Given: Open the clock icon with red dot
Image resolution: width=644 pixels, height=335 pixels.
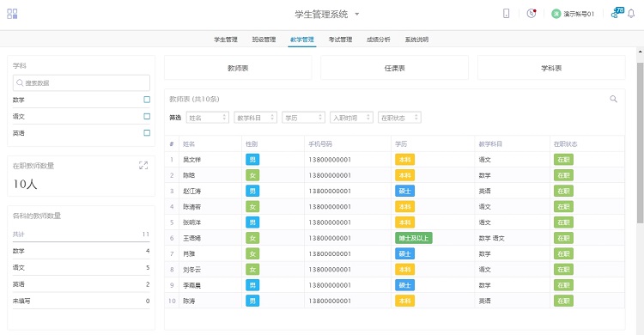Looking at the screenshot, I should coord(532,14).
